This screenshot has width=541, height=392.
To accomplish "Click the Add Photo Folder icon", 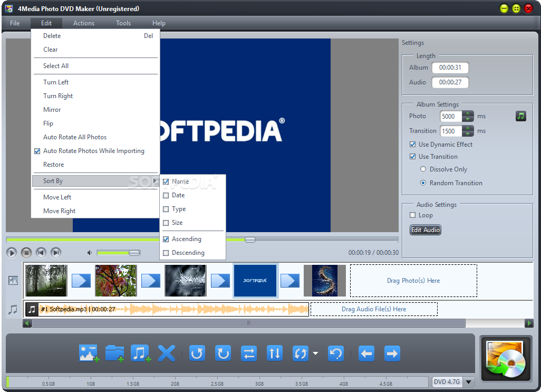I will 114,353.
